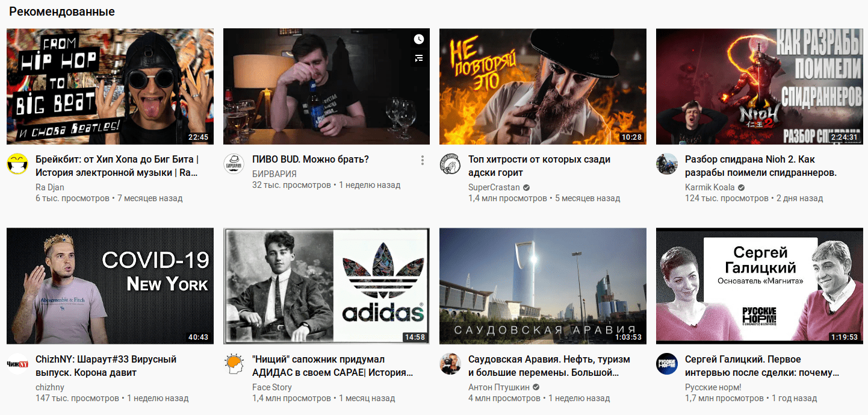Viewport: 868px width, 415px height.
Task: Click '32 тыс. просмотров • 1 неделю назад' text
Action: (326, 185)
